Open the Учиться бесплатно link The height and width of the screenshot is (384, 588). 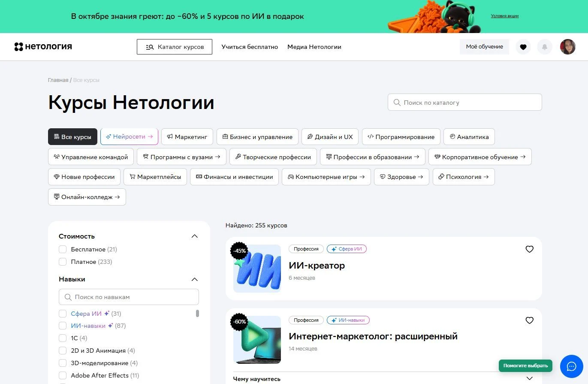[x=250, y=47]
